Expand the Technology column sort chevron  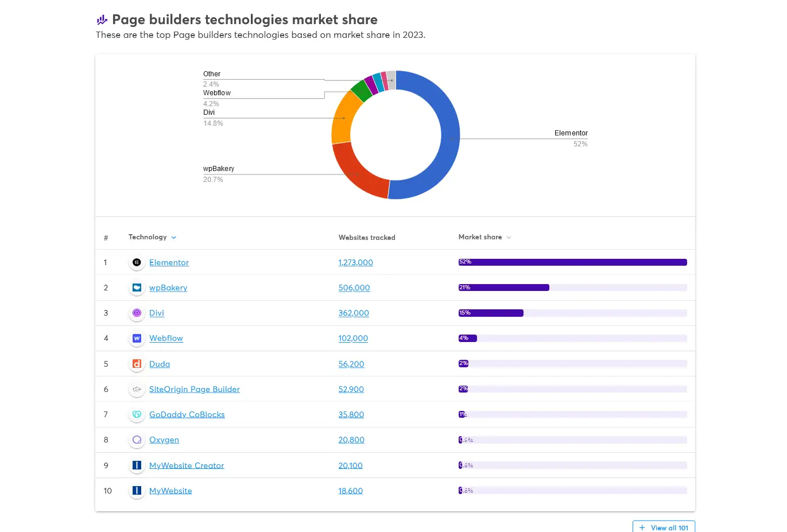coord(174,238)
